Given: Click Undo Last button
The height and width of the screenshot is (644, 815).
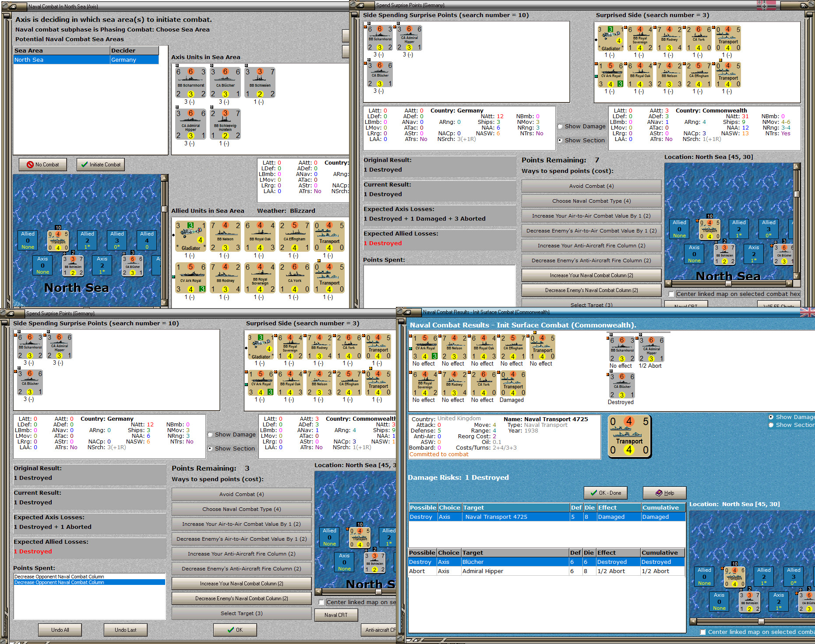Looking at the screenshot, I should (x=125, y=630).
